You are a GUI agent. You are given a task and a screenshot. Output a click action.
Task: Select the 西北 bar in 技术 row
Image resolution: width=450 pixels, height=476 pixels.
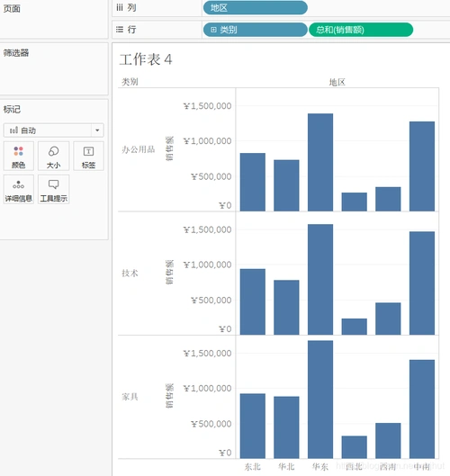(355, 327)
